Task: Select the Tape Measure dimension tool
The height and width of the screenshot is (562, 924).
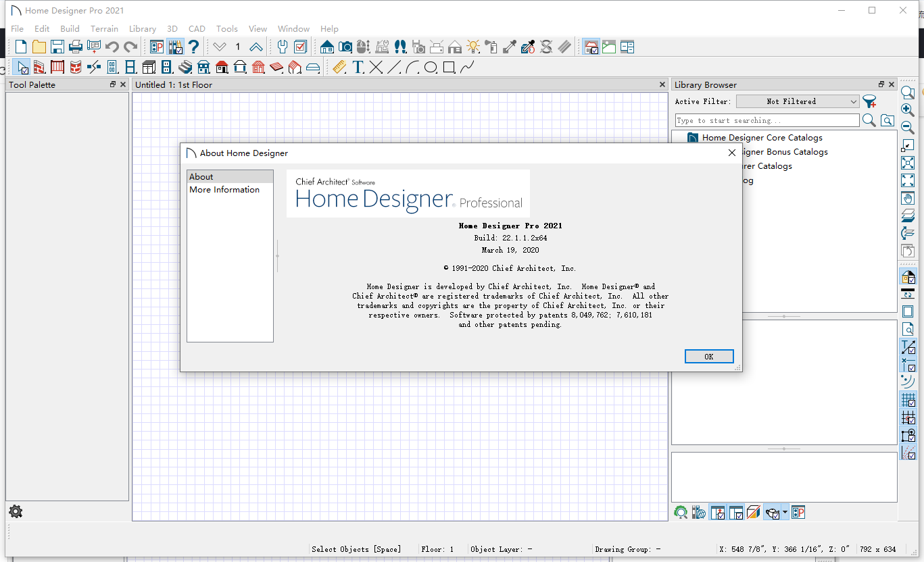Action: point(339,67)
